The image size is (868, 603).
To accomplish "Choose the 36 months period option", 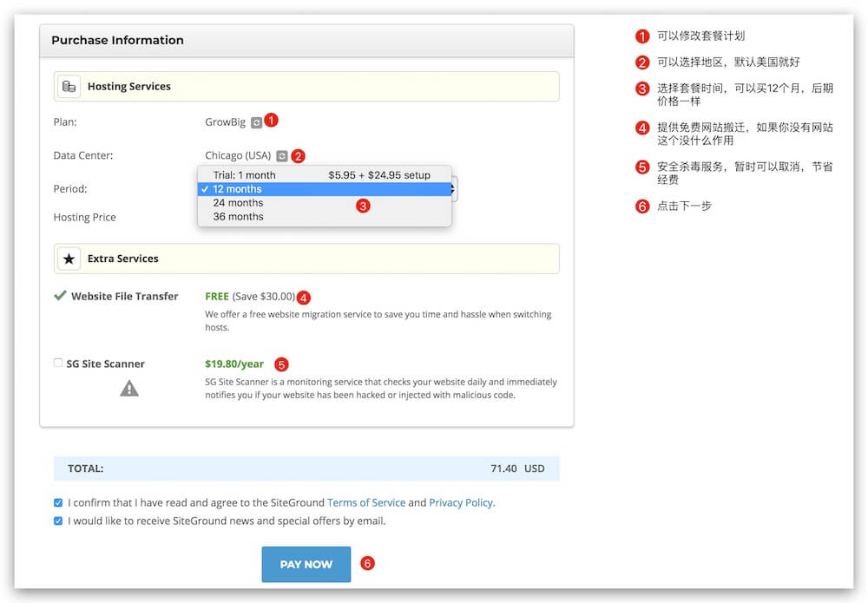I will coord(238,217).
